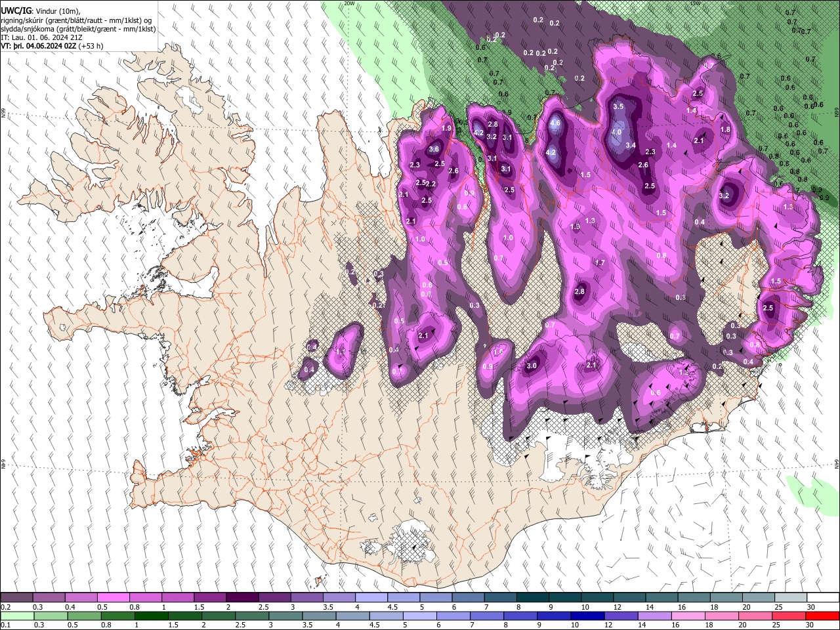Screen dimensions: 840x630
Task: Pick the red 25–30 swatch in lower legend row
Action: (x=789, y=616)
